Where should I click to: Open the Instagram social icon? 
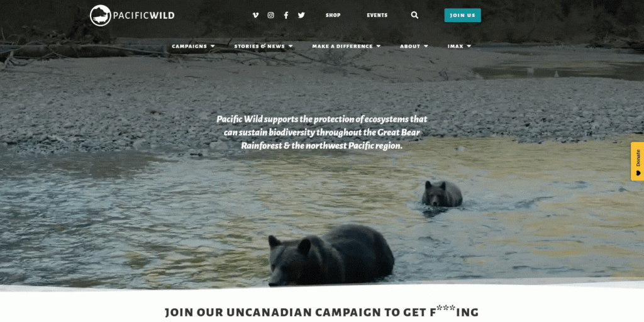(x=270, y=15)
